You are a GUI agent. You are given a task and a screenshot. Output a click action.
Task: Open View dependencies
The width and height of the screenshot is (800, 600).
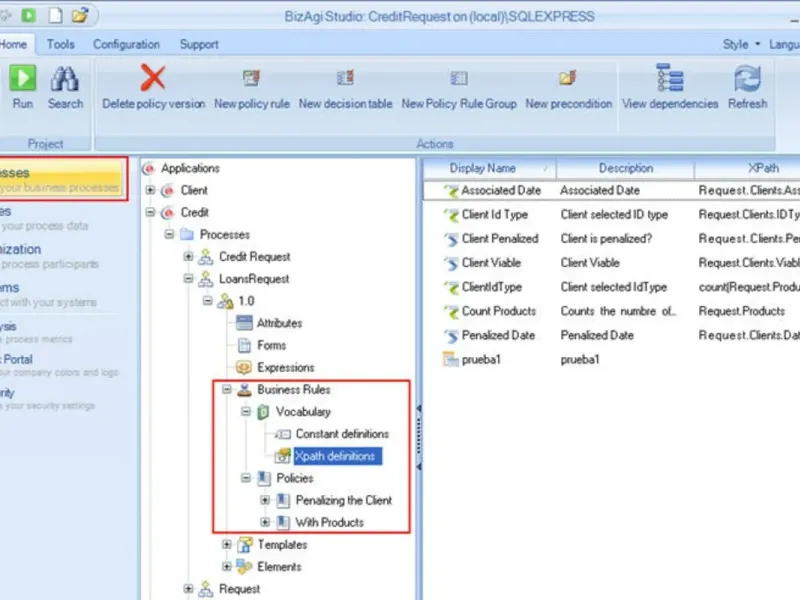[669, 78]
